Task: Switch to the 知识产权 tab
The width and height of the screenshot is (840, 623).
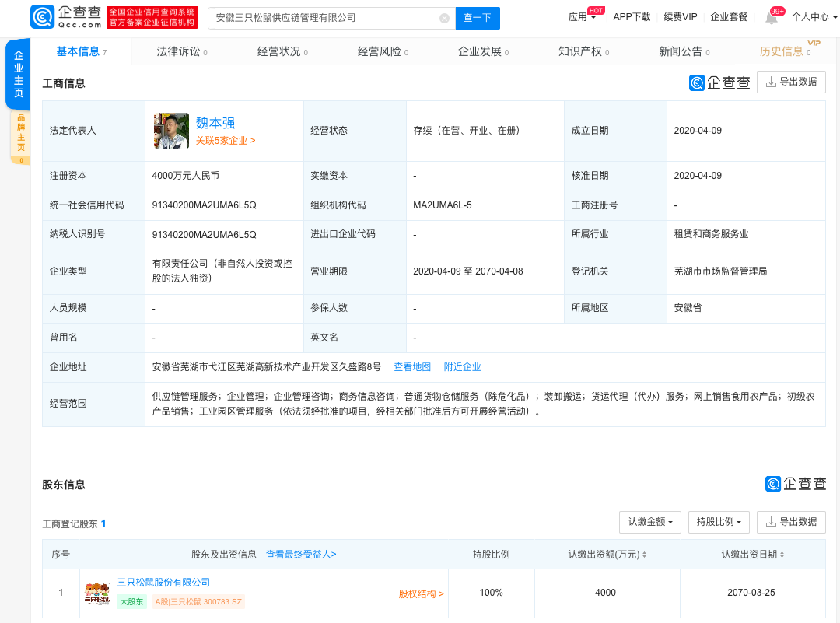Action: click(583, 52)
